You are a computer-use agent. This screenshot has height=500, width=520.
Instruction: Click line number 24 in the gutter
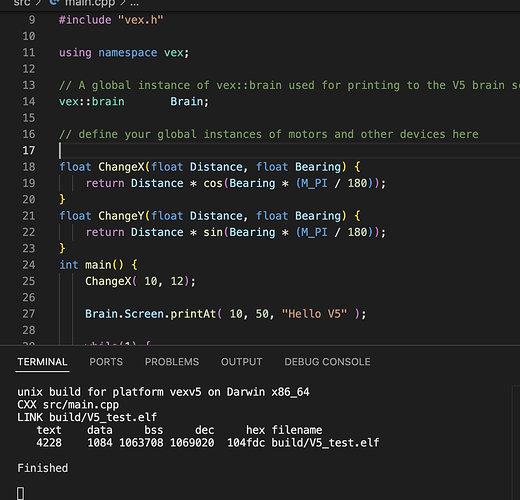pos(29,265)
